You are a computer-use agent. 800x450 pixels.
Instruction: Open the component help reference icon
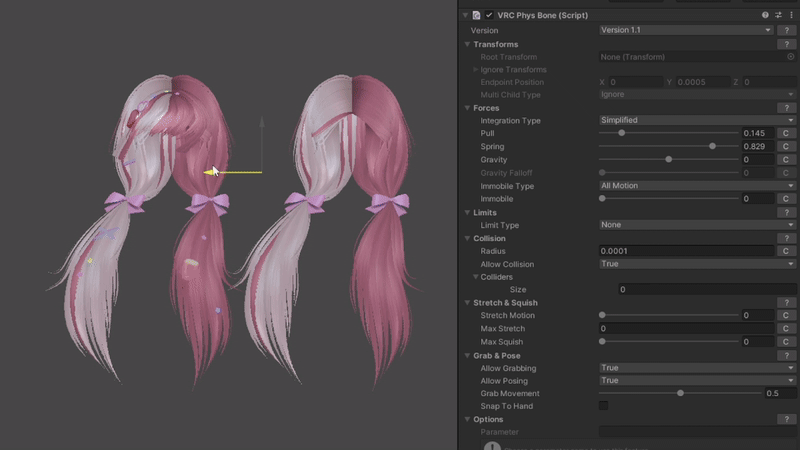coord(765,16)
